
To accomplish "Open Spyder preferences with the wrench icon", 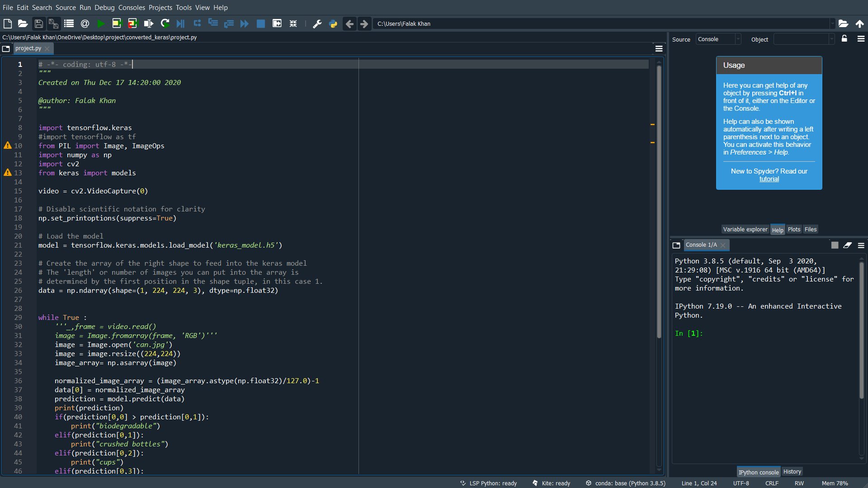I will [317, 23].
